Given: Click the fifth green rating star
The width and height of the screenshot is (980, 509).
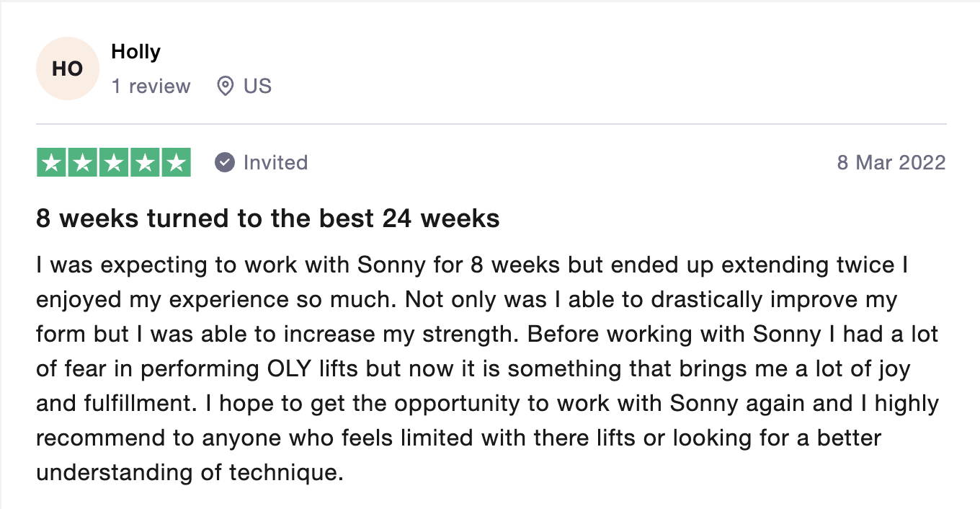Looking at the screenshot, I should 175,162.
